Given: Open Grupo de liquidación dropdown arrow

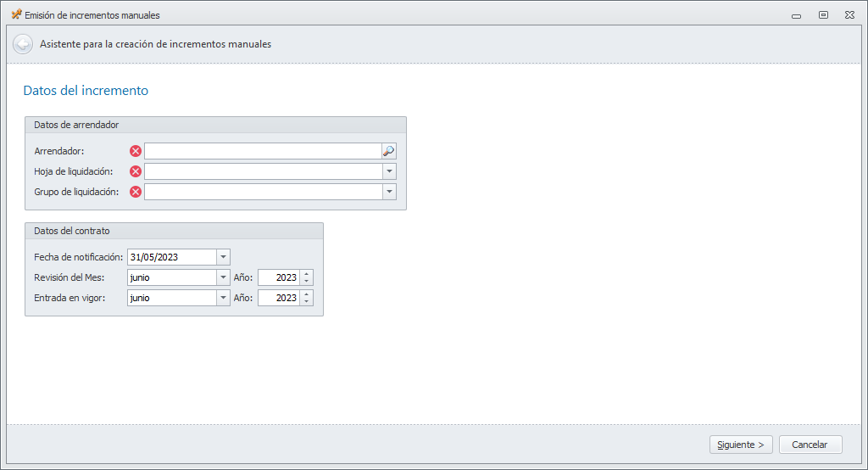Looking at the screenshot, I should [389, 192].
